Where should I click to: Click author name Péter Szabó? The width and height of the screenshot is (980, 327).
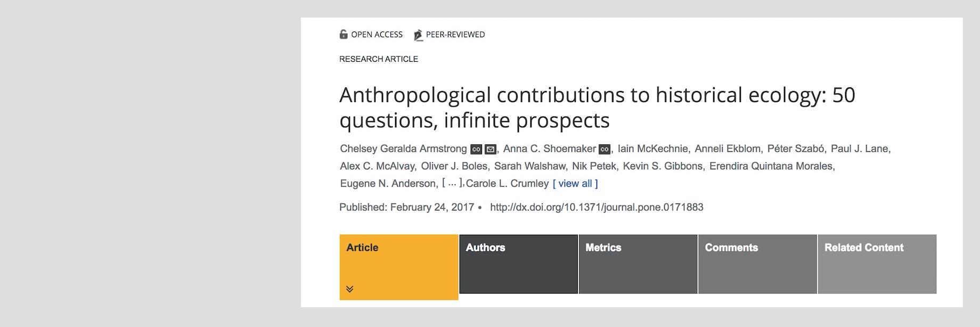pyautogui.click(x=796, y=149)
